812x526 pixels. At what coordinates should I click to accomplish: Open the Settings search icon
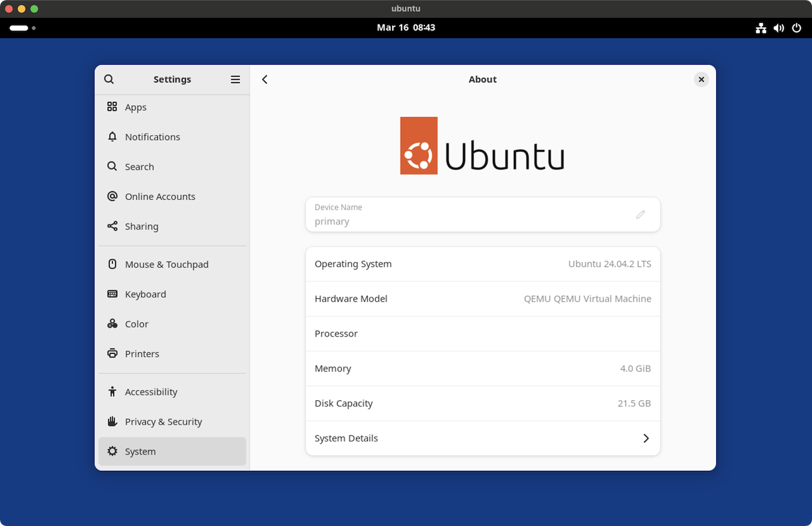click(109, 79)
